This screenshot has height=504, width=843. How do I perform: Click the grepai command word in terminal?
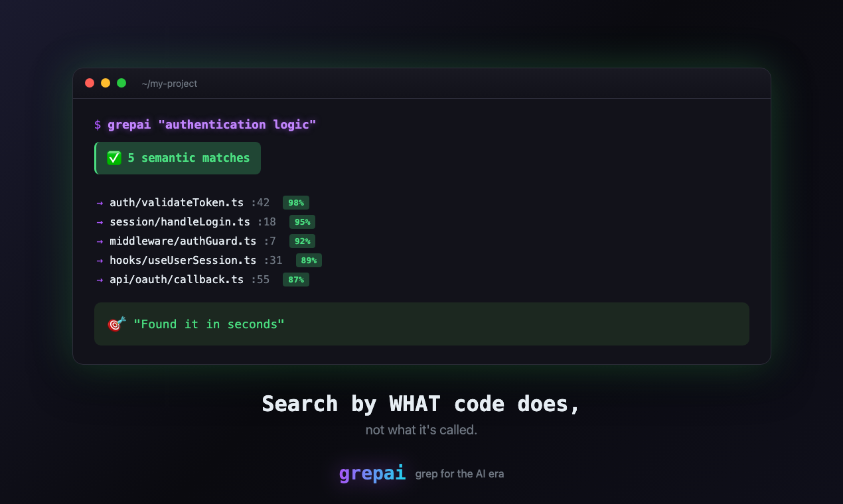click(x=129, y=125)
